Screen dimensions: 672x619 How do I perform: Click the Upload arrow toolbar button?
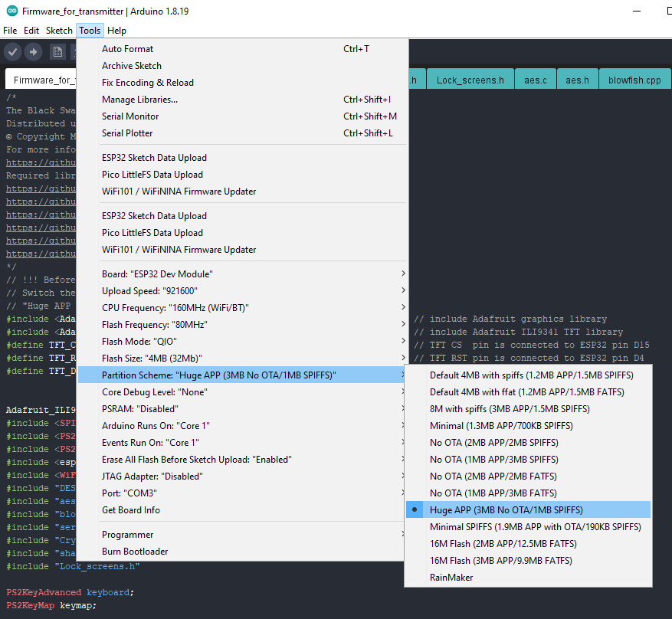tap(33, 52)
